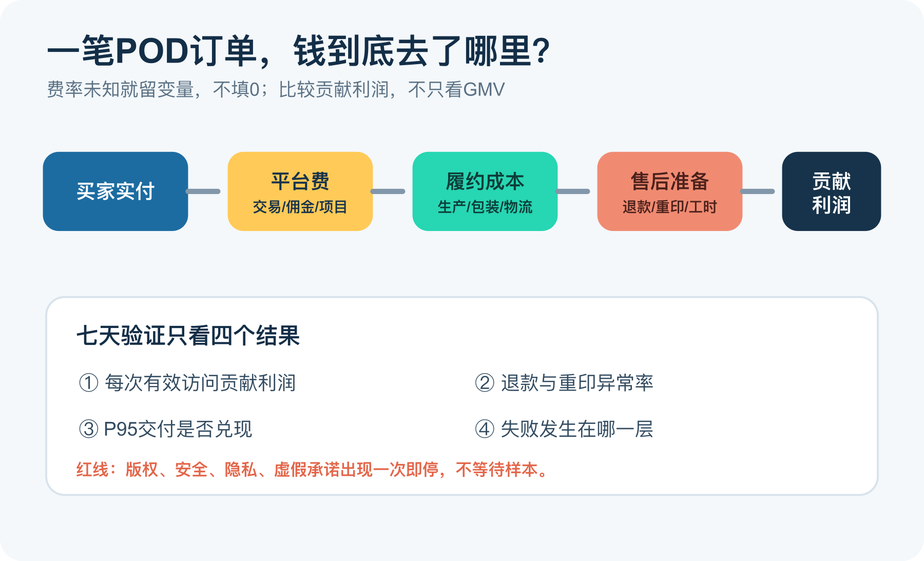This screenshot has width=924, height=561.
Task: Click the green 履约成本 box
Action: 485,191
